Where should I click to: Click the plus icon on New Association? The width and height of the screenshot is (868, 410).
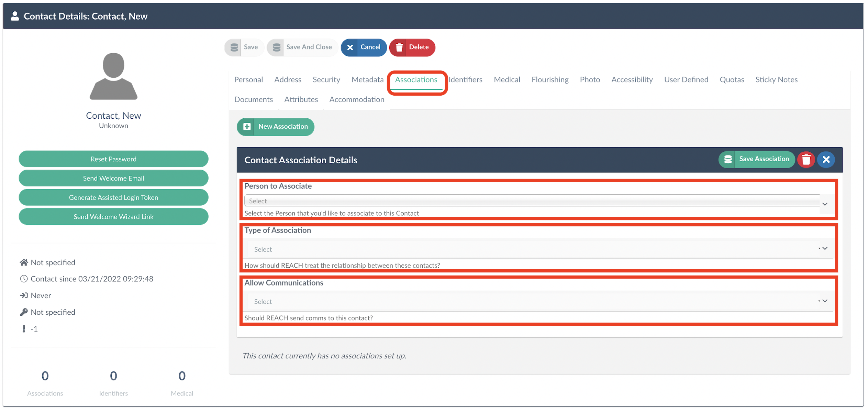[247, 127]
